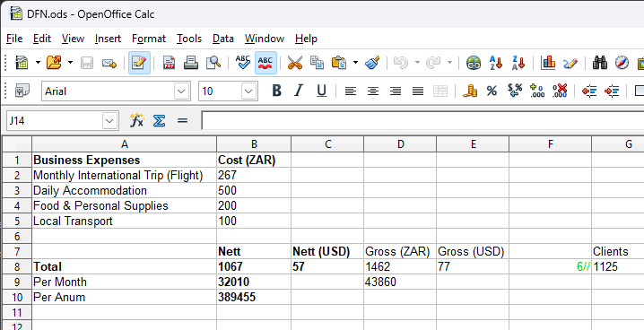Expand the Redo history dropdown arrow

pyautogui.click(x=449, y=63)
